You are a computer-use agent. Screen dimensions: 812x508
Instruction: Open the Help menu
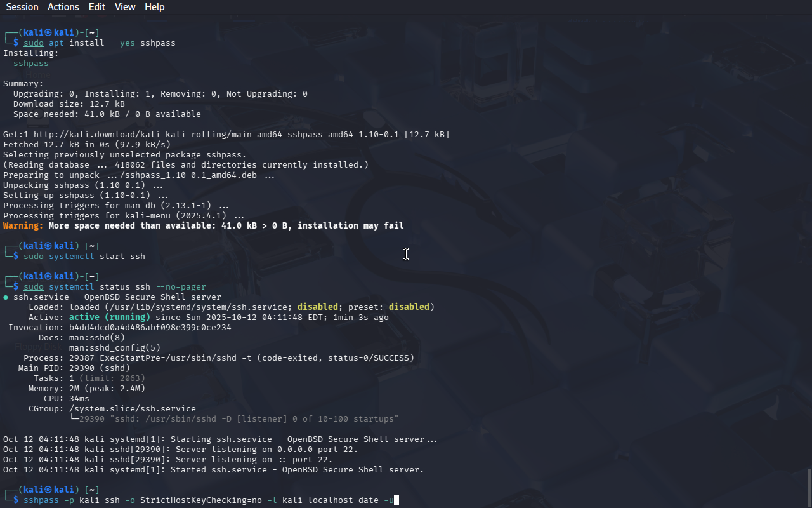point(155,7)
